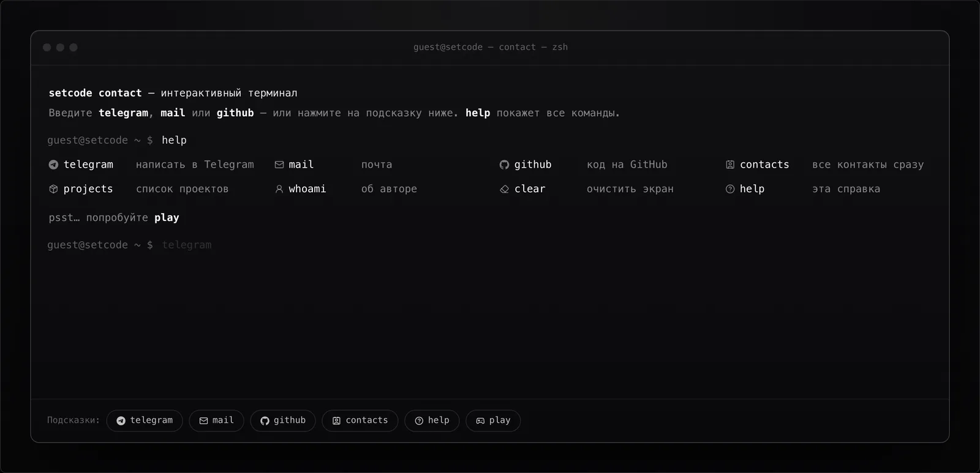Click the help question-mark icon in help list

(730, 189)
